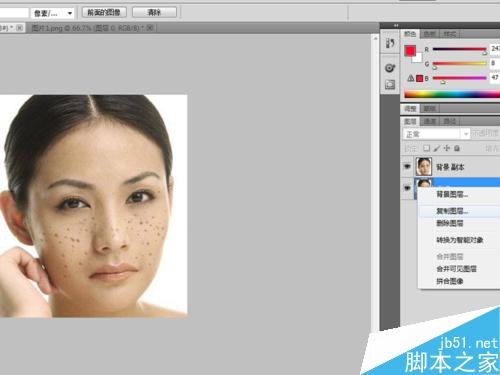Click the G value input field
This screenshot has width=500, height=375.
click(x=495, y=63)
